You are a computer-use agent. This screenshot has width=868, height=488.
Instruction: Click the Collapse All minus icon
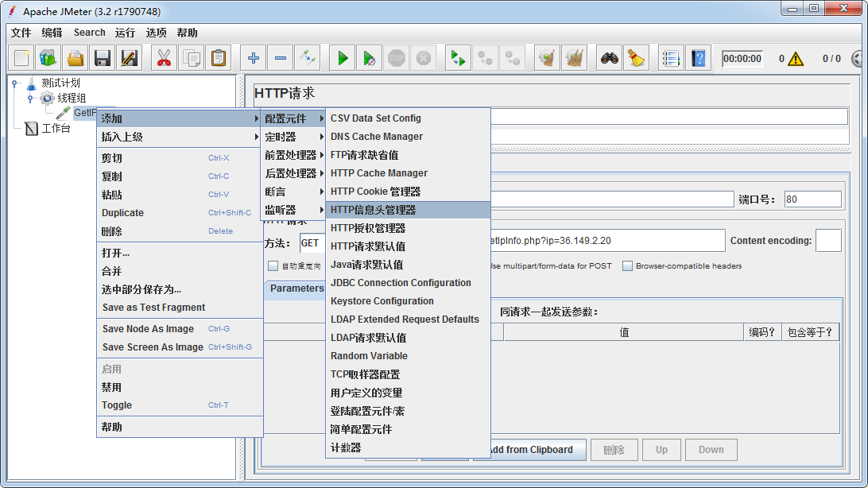pyautogui.click(x=281, y=58)
